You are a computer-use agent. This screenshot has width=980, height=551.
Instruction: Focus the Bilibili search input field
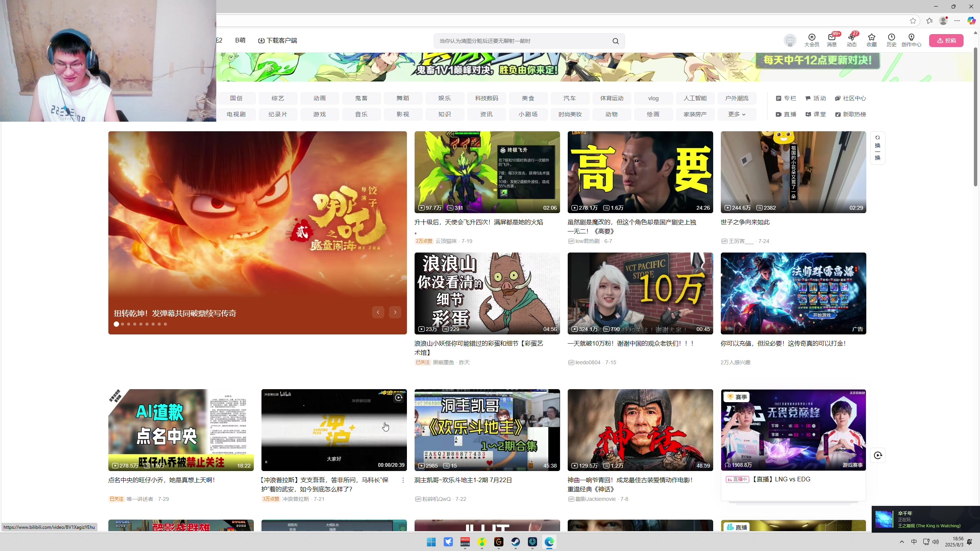tap(523, 41)
